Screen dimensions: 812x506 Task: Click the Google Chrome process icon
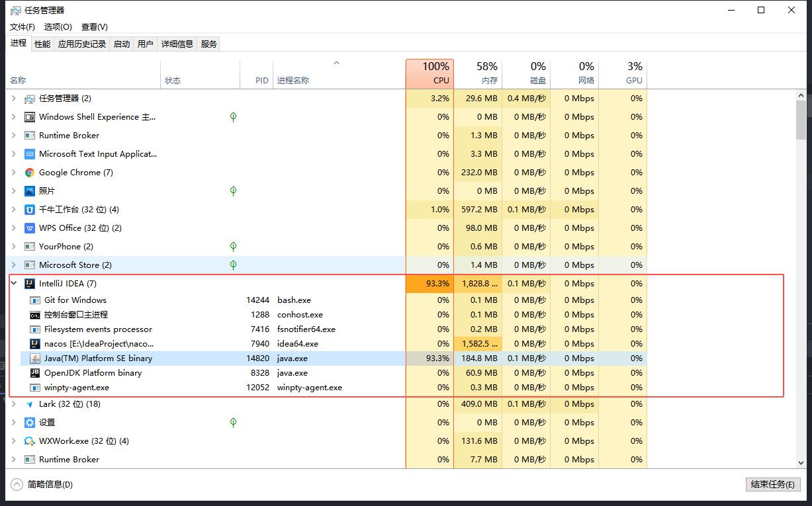[x=30, y=173]
